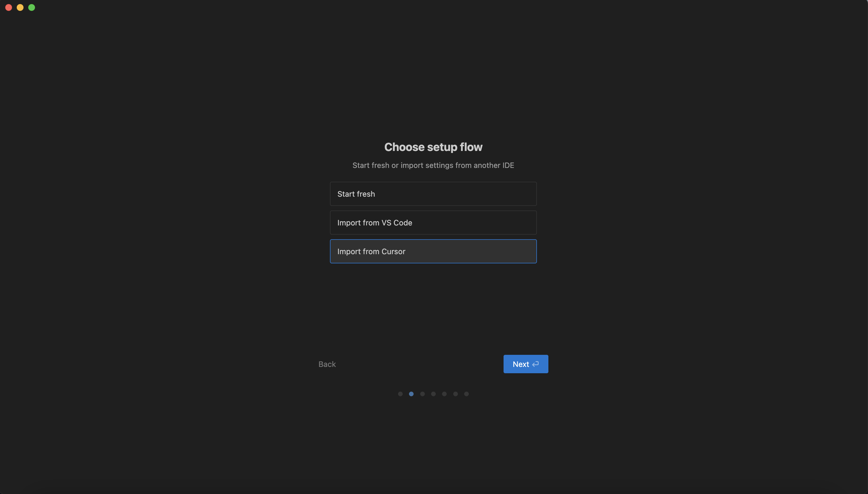Jump to the sixth pagination dot
This screenshot has width=868, height=494.
pos(455,394)
